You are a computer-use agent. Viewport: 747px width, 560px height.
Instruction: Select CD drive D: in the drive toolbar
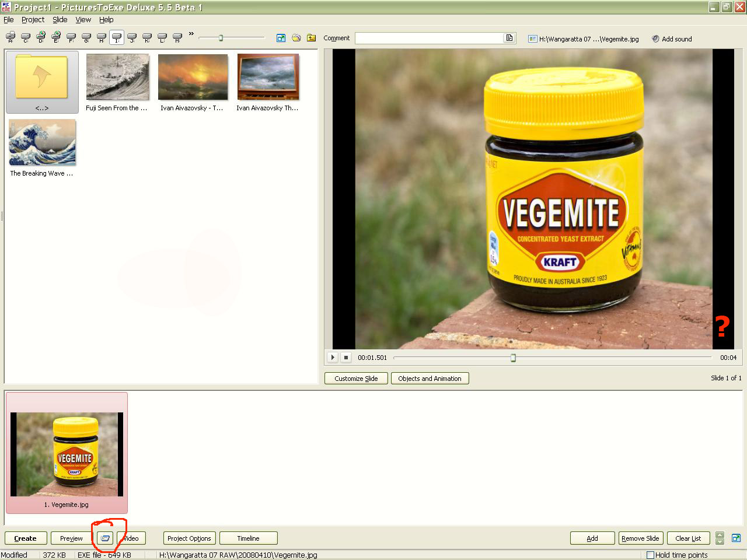[41, 38]
